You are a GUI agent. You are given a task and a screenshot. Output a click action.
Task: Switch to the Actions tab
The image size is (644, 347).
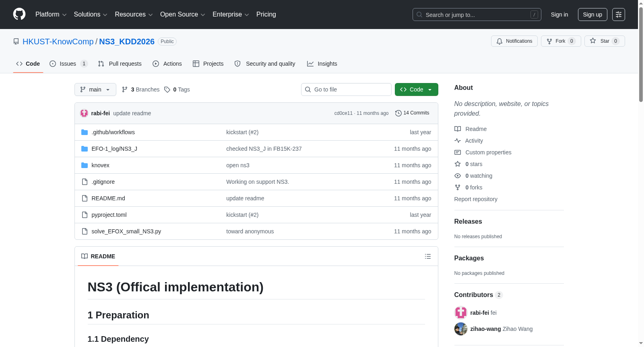pos(167,64)
